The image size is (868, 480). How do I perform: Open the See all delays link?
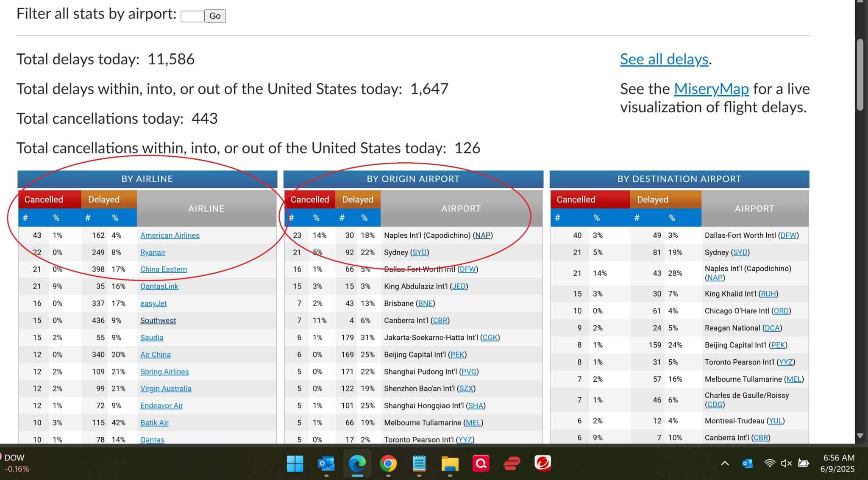[x=664, y=59]
